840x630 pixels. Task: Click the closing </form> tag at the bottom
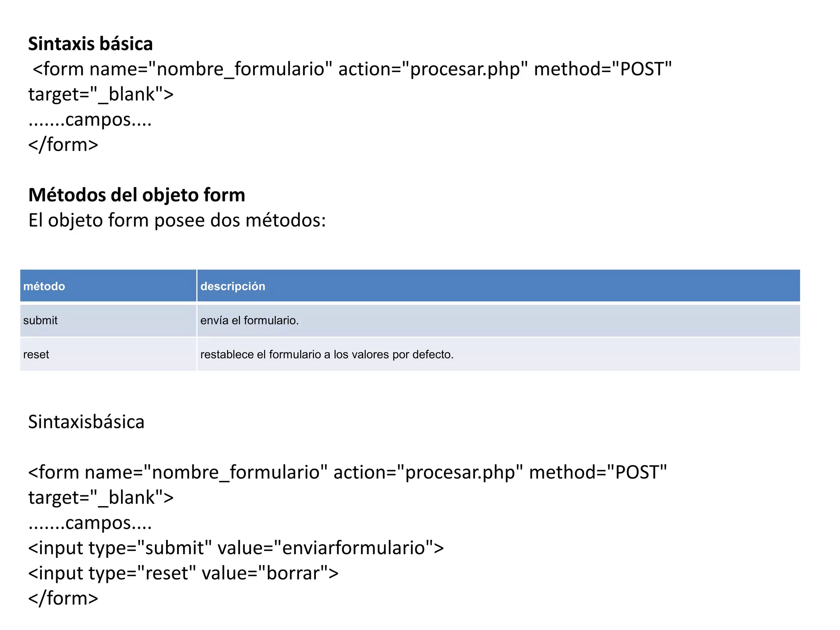[x=63, y=598]
